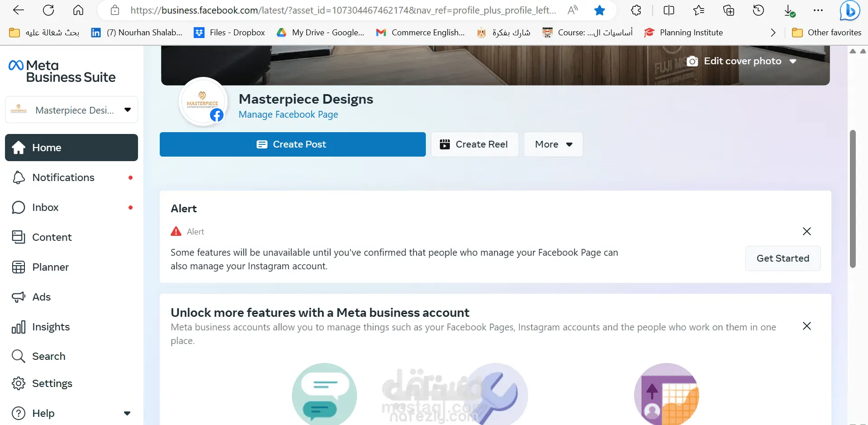Click the Manage Facebook Page link
868x425 pixels.
288,115
